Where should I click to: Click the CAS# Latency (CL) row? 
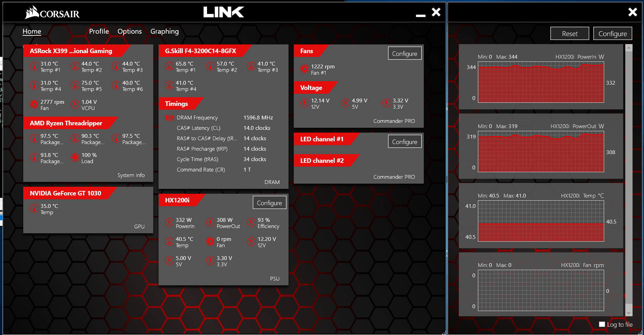click(223, 128)
